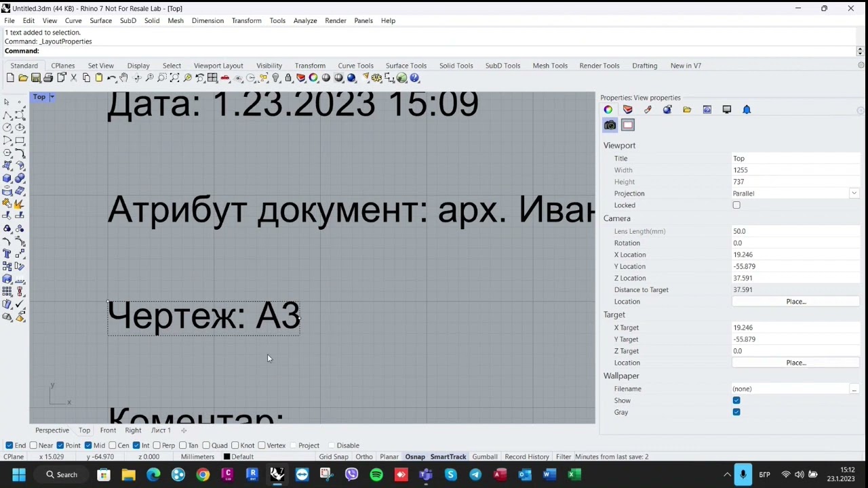
Task: Switch to the Curve Tools toolbar tab
Action: [x=355, y=66]
